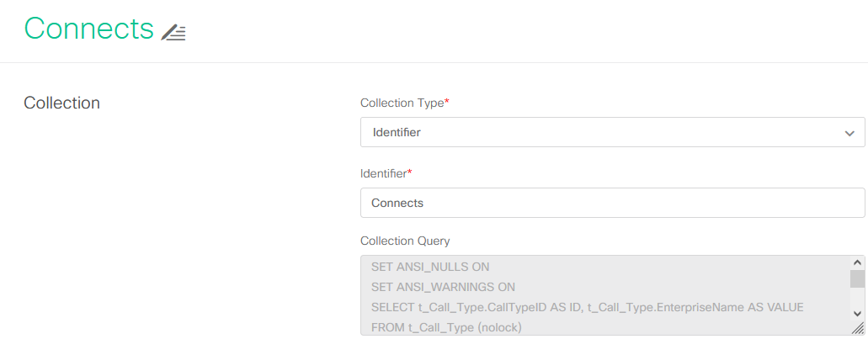Click inside the Collection Query text area
Screen dimensions: 868x339
point(605,295)
